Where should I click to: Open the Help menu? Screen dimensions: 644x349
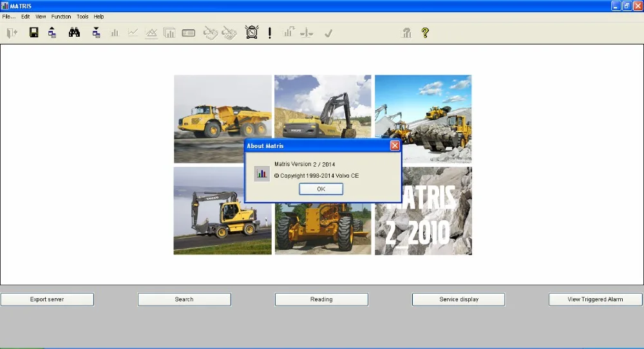point(99,17)
